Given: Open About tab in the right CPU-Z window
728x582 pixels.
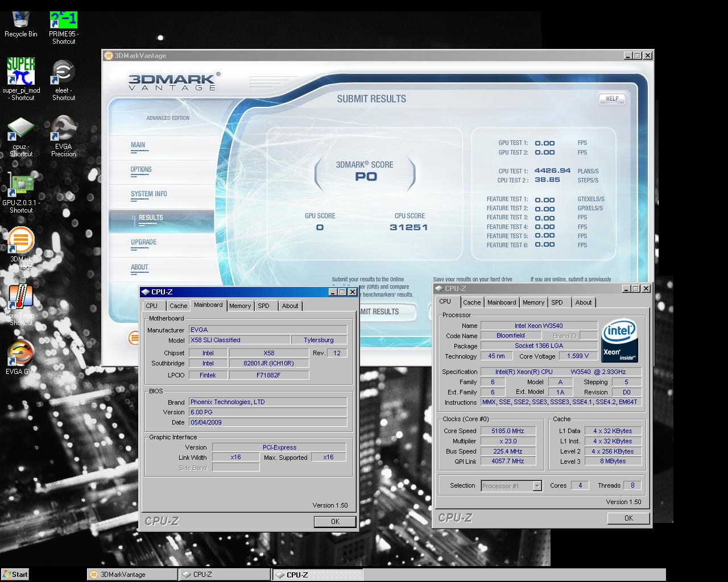Looking at the screenshot, I should pyautogui.click(x=584, y=302).
